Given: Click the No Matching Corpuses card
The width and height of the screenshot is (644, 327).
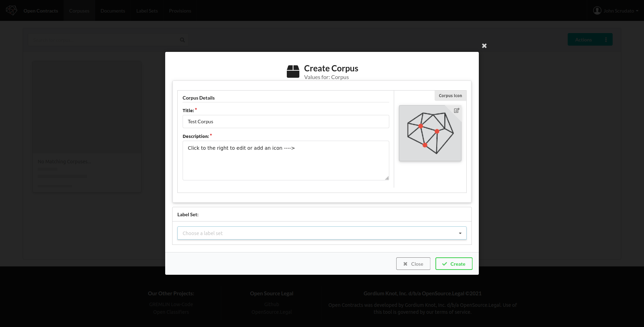Looking at the screenshot, I should tap(87, 127).
